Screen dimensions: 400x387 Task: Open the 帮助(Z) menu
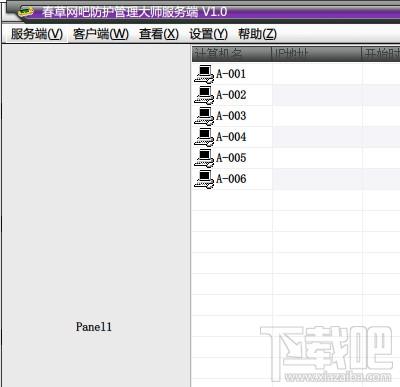257,34
